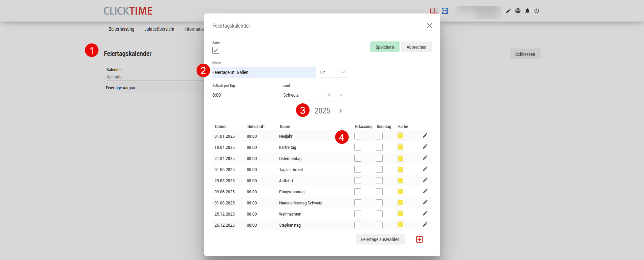Toggle Sonntag checkbox for Karfreitag
644x260 pixels.
tap(379, 147)
